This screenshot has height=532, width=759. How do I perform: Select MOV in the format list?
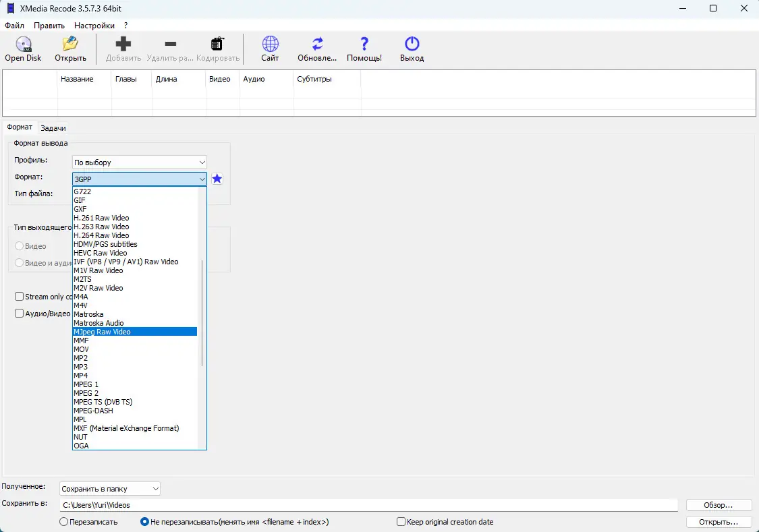(135, 349)
